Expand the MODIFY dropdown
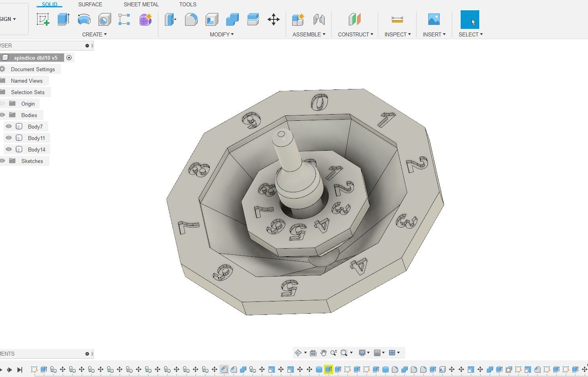 [x=221, y=34]
